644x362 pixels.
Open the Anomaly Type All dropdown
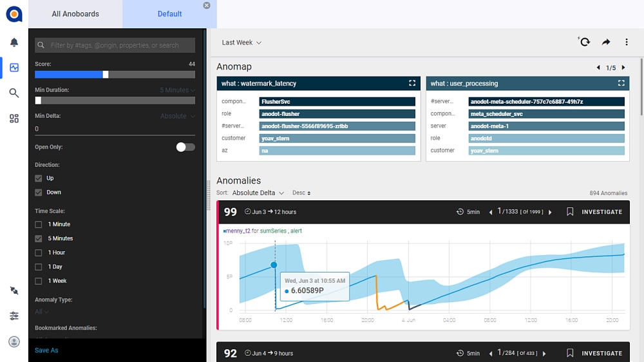pyautogui.click(x=41, y=312)
